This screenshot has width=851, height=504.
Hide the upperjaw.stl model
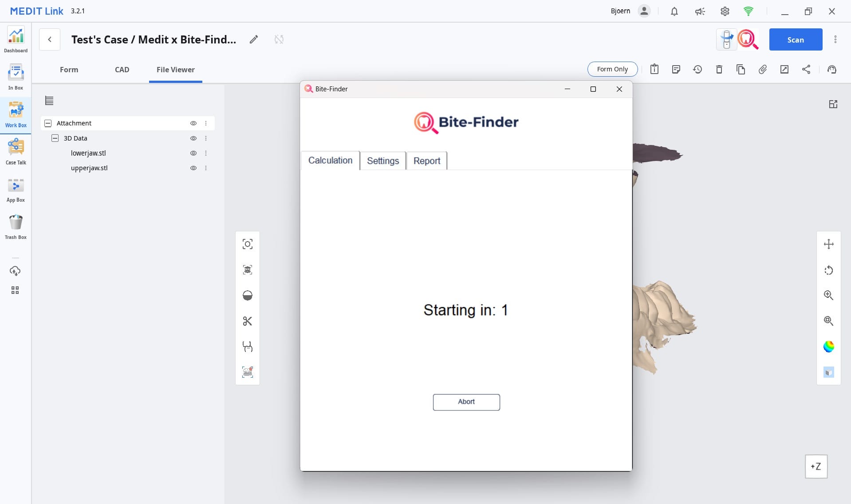pos(193,168)
